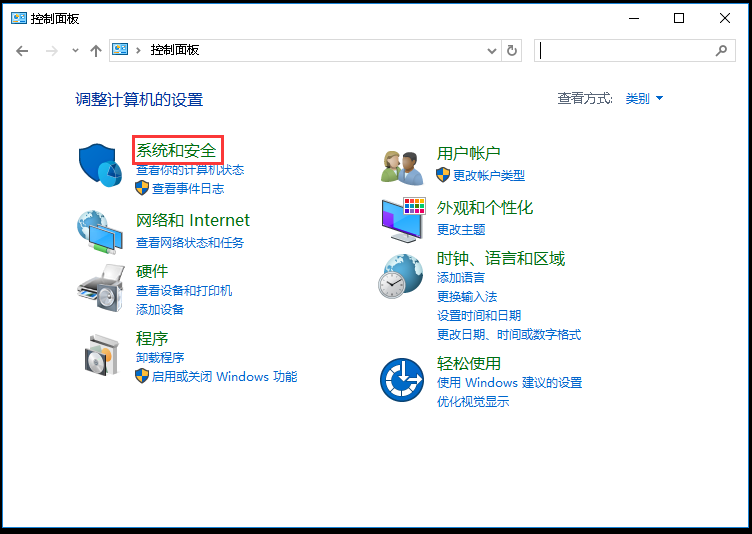
Task: Open the 时钟、语言和区域 clock globe icon
Action: point(401,276)
